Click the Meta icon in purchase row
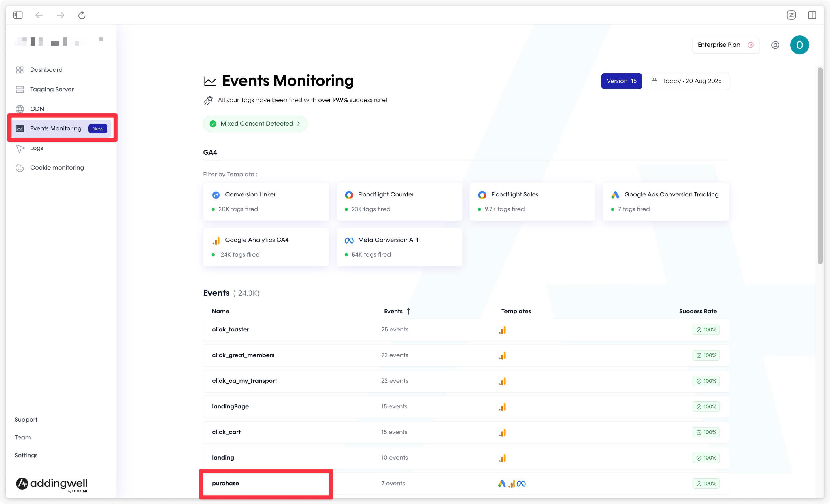The height and width of the screenshot is (504, 830). (x=521, y=484)
